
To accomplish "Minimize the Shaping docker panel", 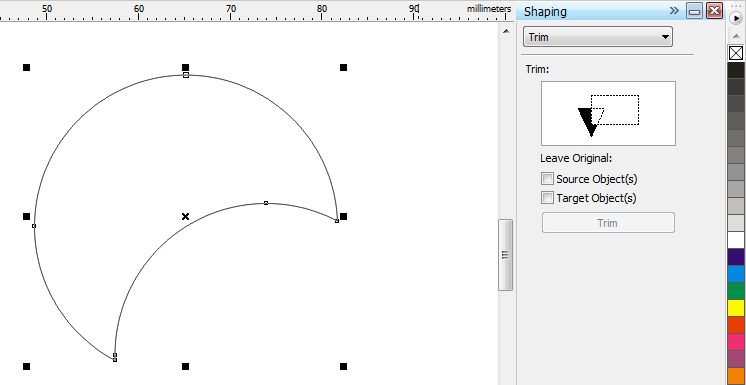I will click(694, 11).
